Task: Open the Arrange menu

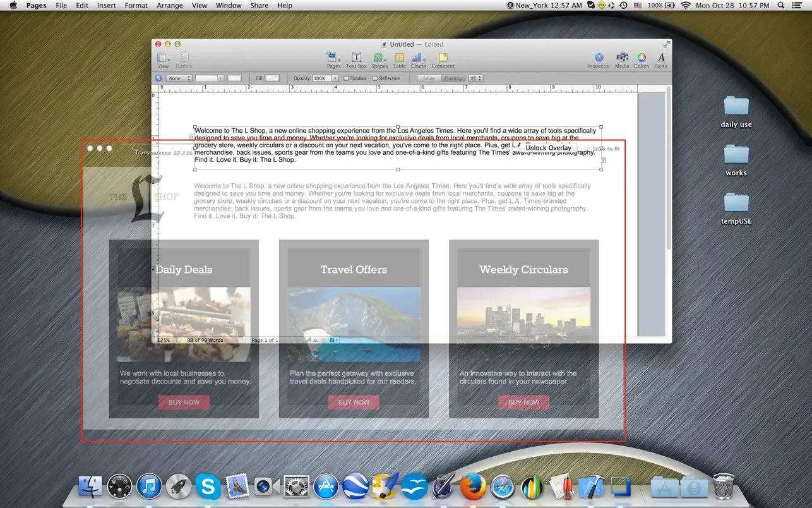Action: (x=169, y=5)
